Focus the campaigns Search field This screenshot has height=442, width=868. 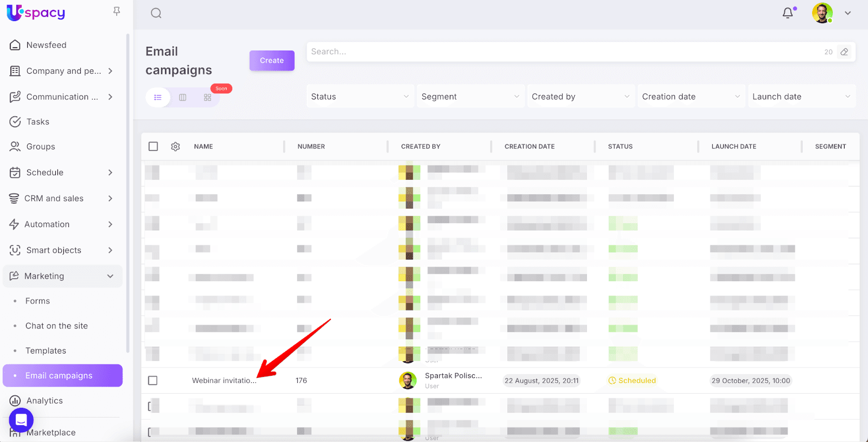pyautogui.click(x=564, y=52)
